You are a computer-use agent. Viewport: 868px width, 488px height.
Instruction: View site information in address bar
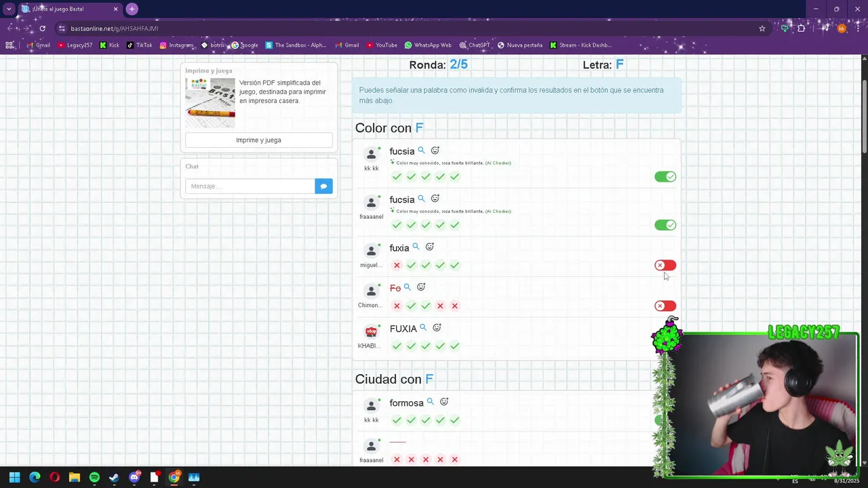[62, 28]
